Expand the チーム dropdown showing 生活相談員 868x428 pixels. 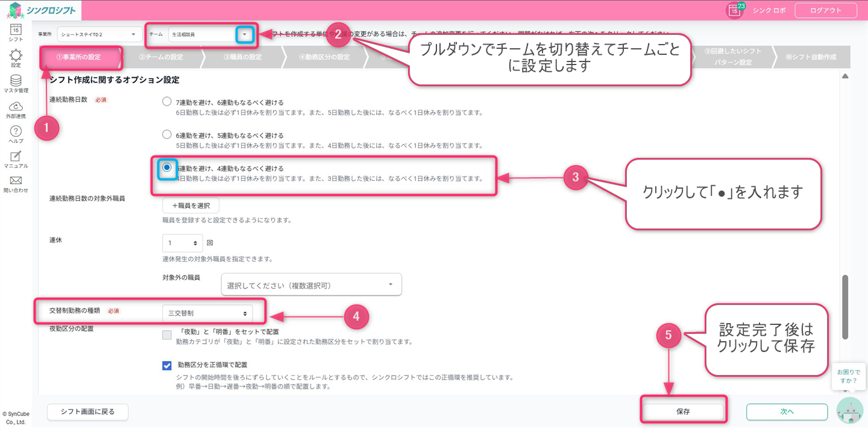click(244, 35)
